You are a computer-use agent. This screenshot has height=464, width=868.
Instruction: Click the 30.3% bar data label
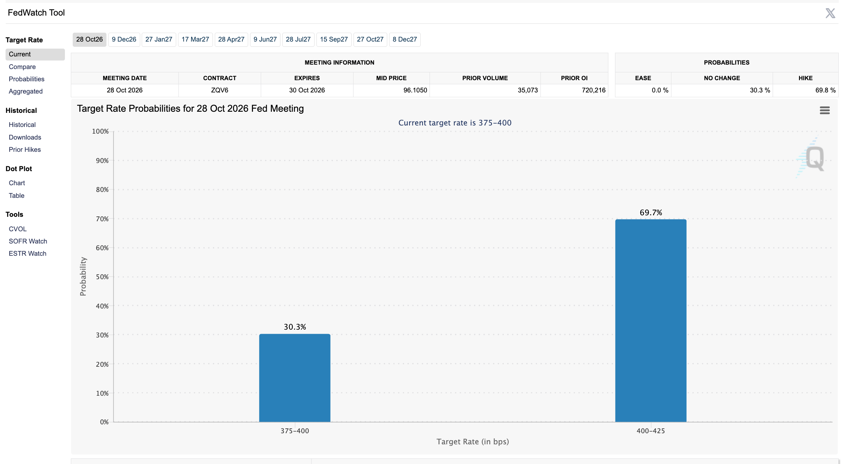coord(295,327)
